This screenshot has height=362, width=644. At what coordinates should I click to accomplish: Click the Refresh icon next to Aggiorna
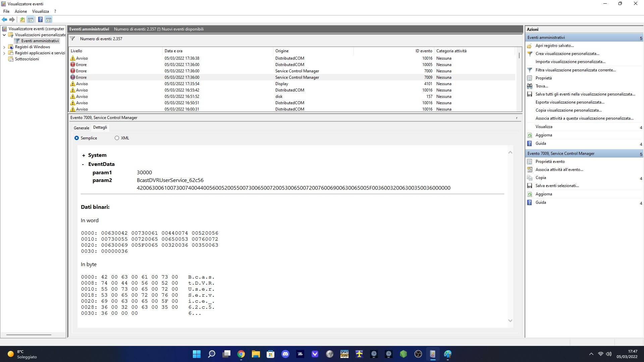tap(530, 135)
